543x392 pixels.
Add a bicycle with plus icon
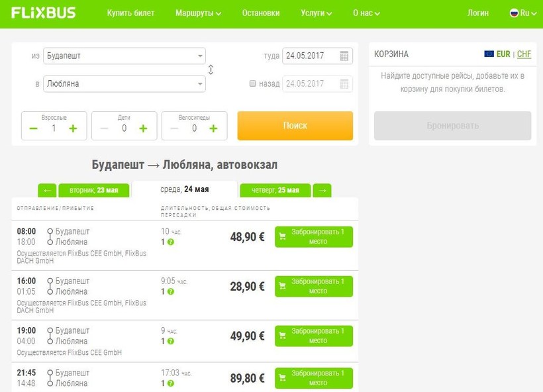coord(213,128)
